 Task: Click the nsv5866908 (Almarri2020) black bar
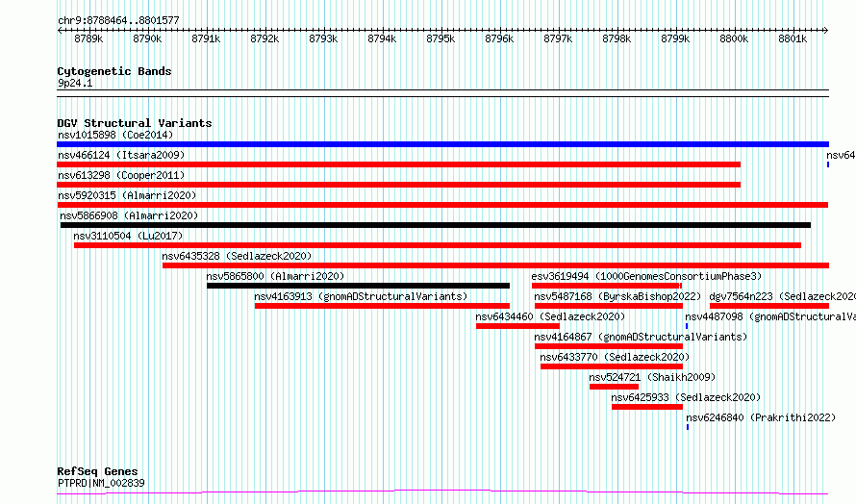click(x=436, y=225)
